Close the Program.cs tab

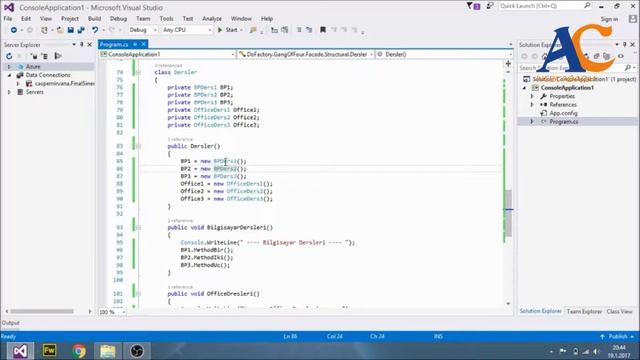(144, 44)
